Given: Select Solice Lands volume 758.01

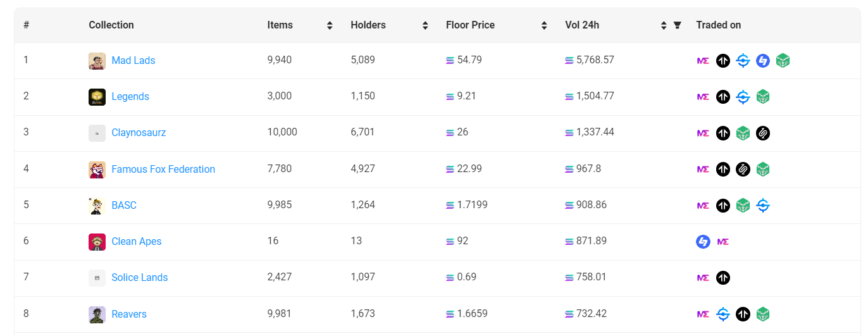Looking at the screenshot, I should [x=592, y=277].
